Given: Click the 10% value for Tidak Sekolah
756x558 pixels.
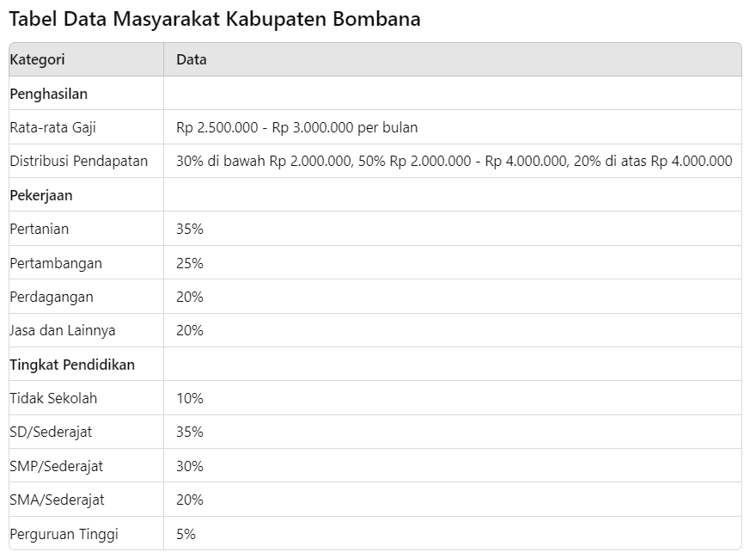Looking at the screenshot, I should pyautogui.click(x=190, y=398).
